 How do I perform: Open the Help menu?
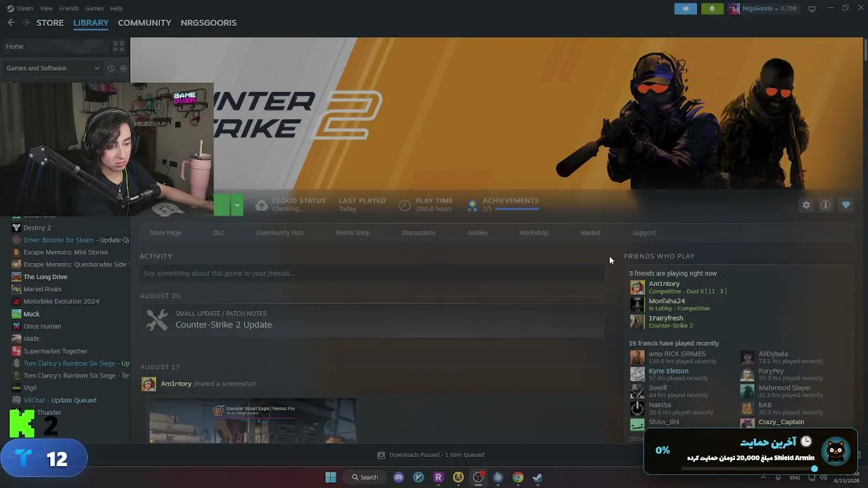pos(116,8)
